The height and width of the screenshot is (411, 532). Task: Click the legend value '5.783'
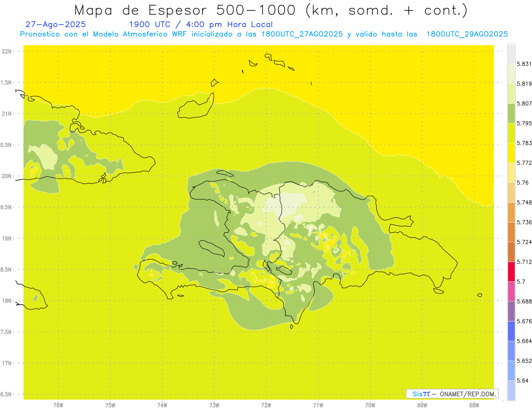(524, 143)
